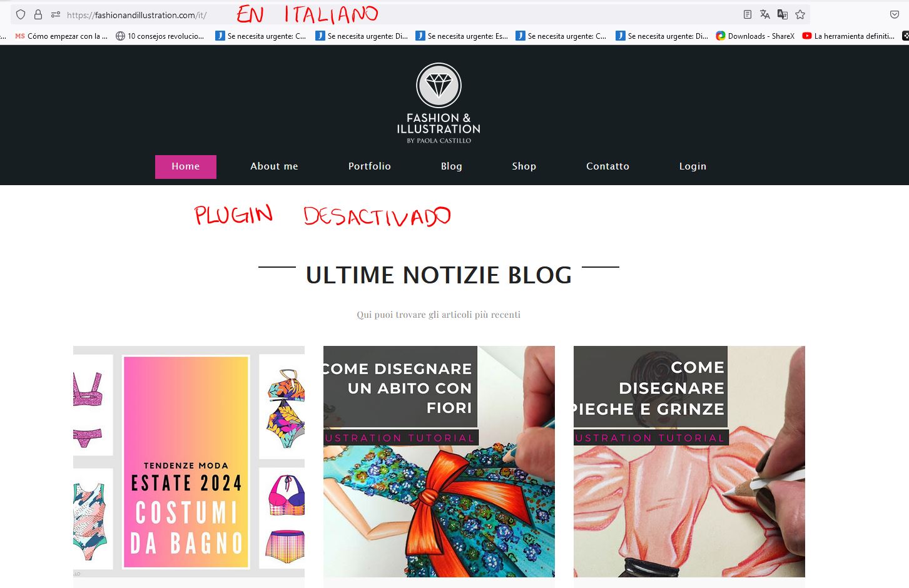Image resolution: width=909 pixels, height=588 pixels.
Task: Go to the Portfolio menu item
Action: (370, 166)
